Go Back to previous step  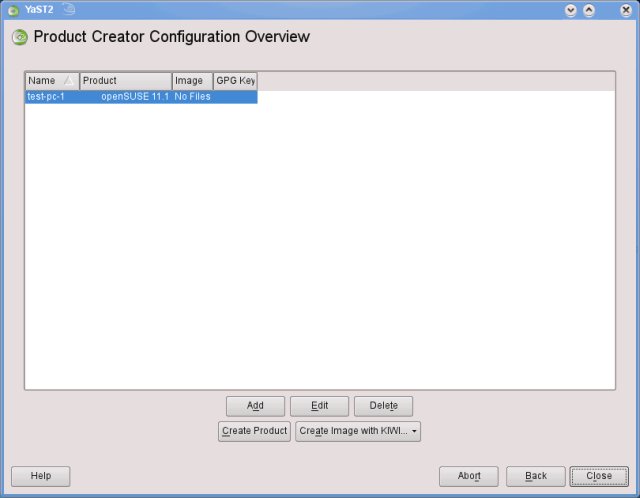[536, 476]
